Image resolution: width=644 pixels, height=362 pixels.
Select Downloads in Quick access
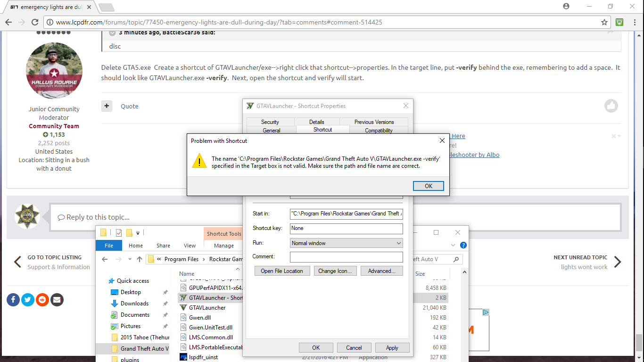pyautogui.click(x=134, y=304)
